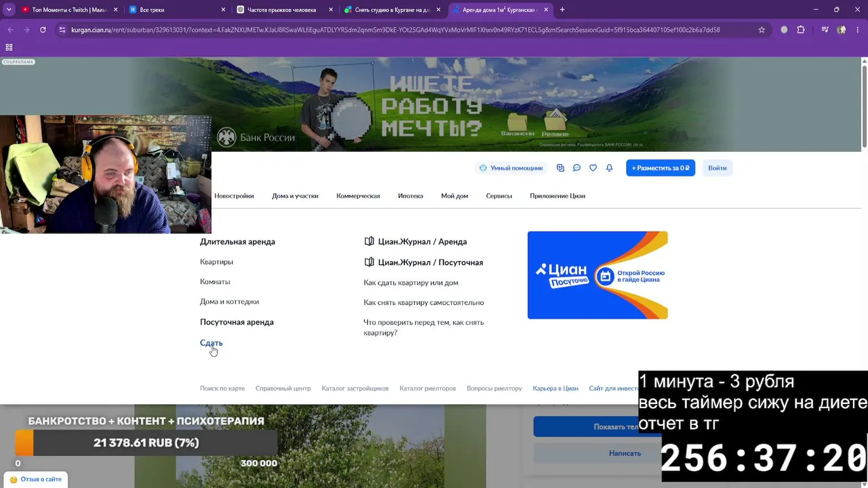868x488 pixels.
Task: Open Справочный центр link
Action: [x=283, y=388]
